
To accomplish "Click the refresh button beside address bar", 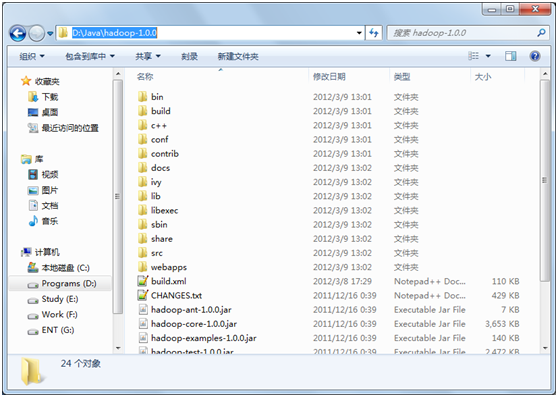I will [374, 33].
